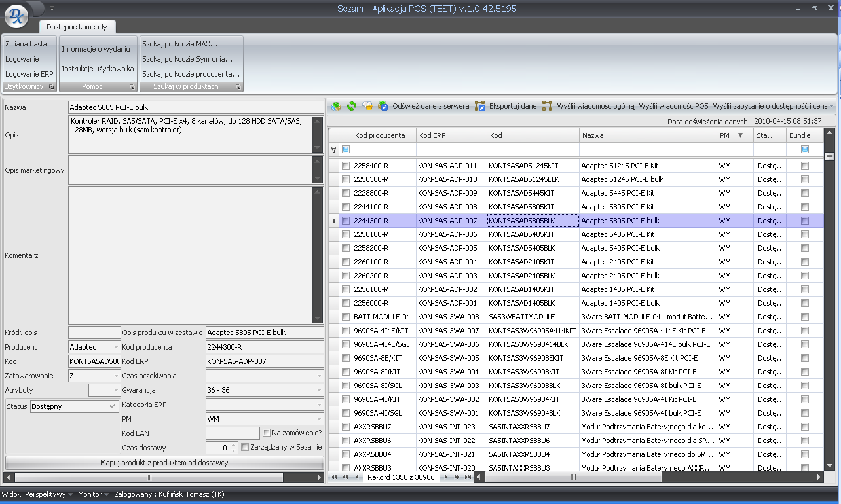
Task: Tick row checkbox for AXXRSBBU7
Action: pos(345,427)
